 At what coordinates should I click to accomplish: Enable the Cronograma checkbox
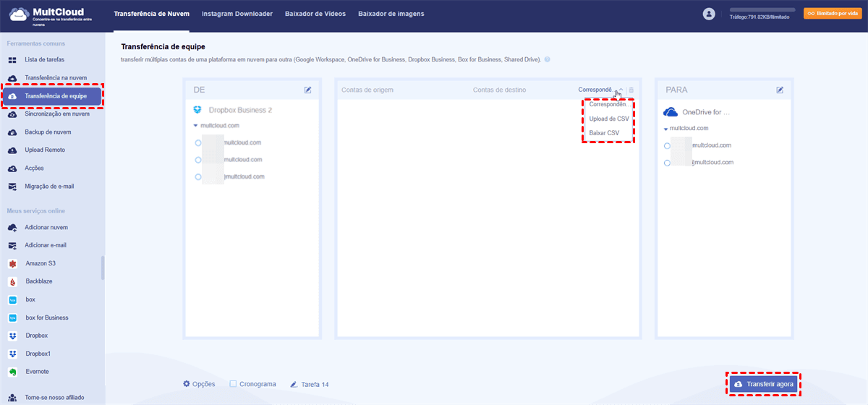pos(233,384)
